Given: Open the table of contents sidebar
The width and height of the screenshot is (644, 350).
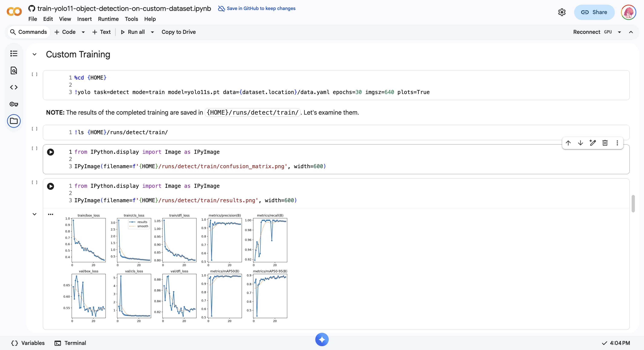Looking at the screenshot, I should [14, 53].
